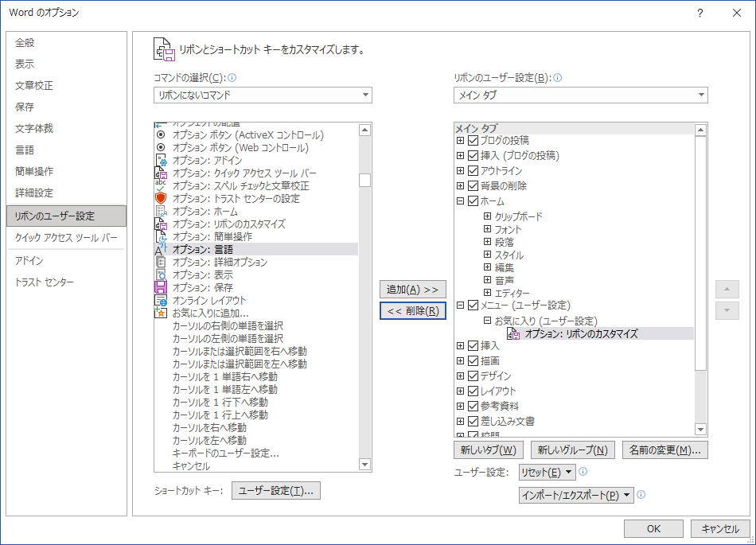Click the info icon next to リボンのユーザー設定(B)
Screen dimensions: 756x545
(557, 78)
